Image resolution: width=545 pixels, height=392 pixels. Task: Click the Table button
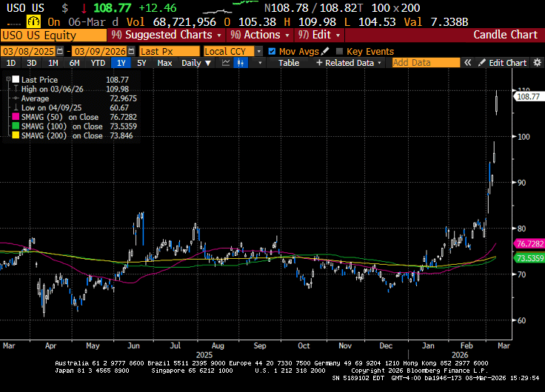(x=289, y=63)
